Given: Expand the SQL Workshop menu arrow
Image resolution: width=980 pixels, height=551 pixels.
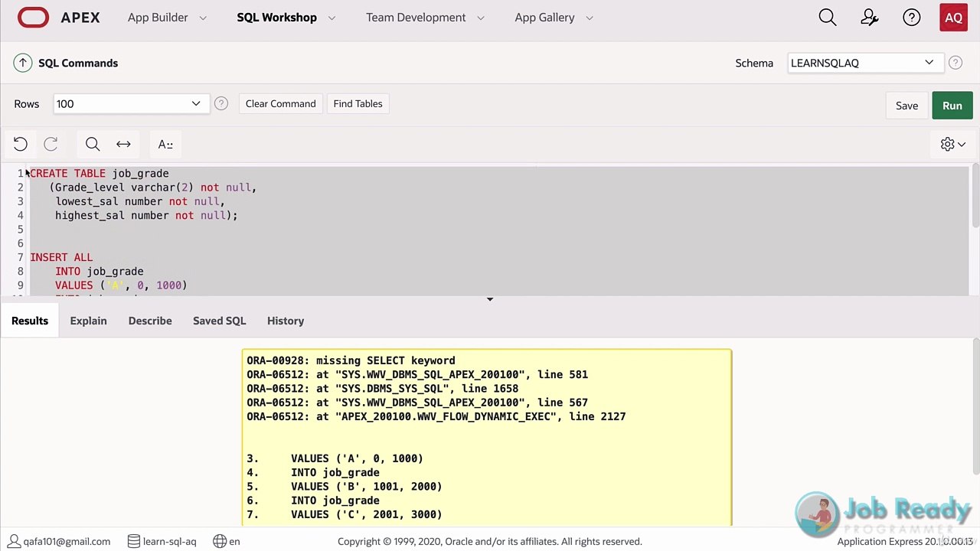Looking at the screenshot, I should coord(332,18).
